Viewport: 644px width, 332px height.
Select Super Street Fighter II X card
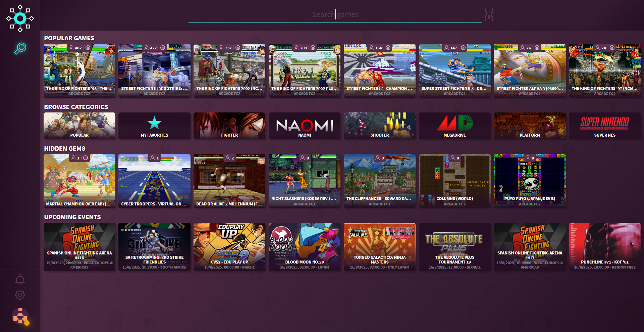coord(454,70)
